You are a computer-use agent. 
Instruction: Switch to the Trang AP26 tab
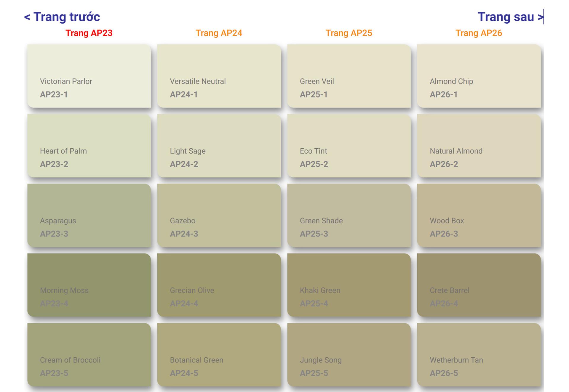[x=479, y=33]
